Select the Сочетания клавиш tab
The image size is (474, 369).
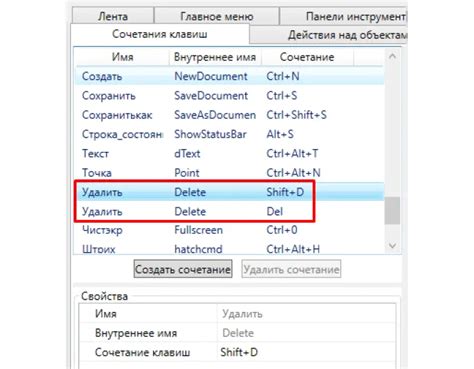pos(160,34)
